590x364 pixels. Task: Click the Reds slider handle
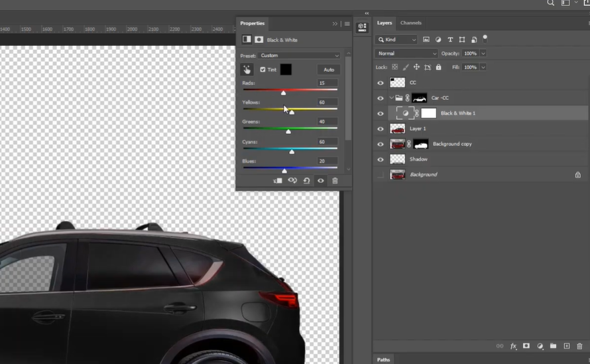tap(283, 93)
